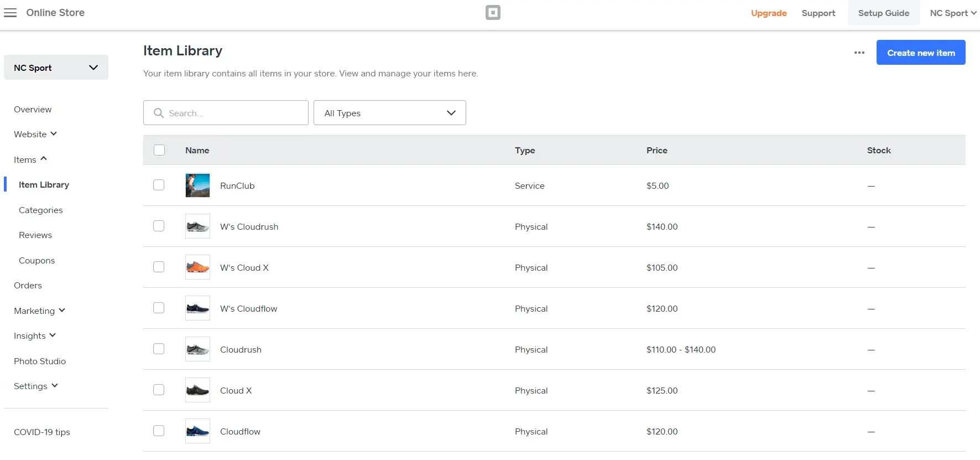Open the NC Sport account menu in header
980x460 pixels.
tap(953, 13)
